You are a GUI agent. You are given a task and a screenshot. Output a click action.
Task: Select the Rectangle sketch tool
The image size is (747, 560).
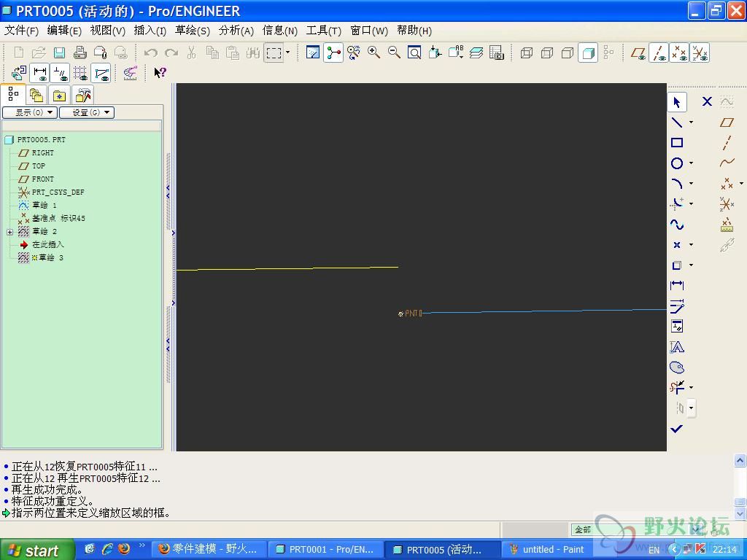click(x=676, y=142)
